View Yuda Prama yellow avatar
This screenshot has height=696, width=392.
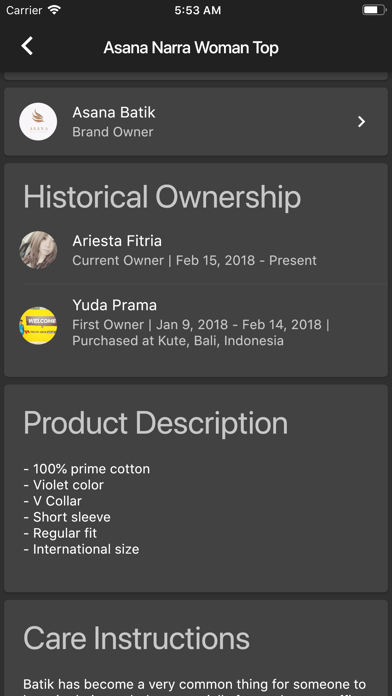pos(38,325)
